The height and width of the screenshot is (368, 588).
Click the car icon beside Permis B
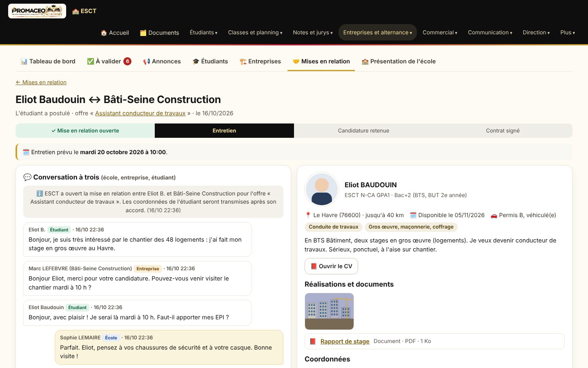494,215
